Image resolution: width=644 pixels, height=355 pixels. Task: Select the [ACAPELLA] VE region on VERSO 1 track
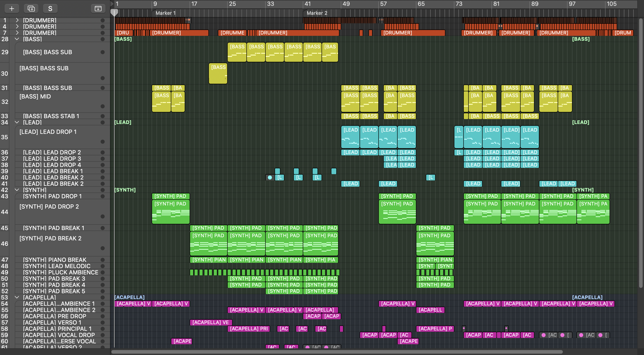pos(211,323)
